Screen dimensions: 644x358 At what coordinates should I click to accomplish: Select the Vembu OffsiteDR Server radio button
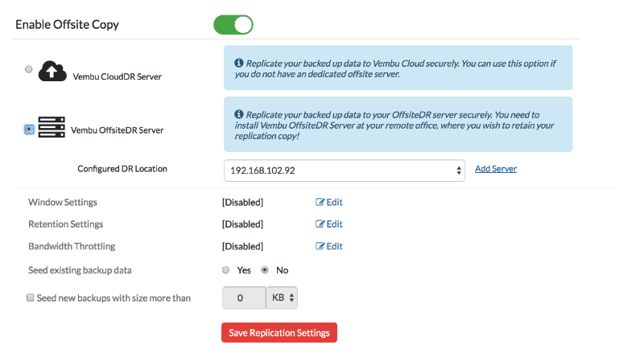[30, 129]
